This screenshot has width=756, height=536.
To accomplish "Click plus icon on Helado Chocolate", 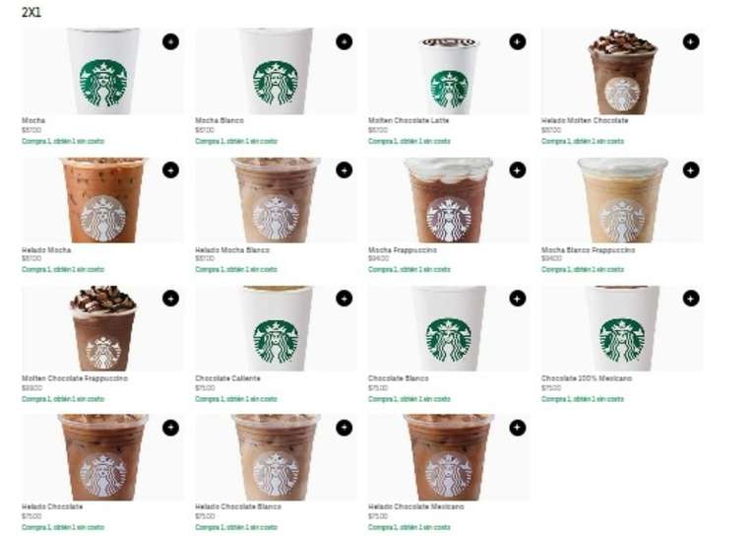I will [170, 428].
